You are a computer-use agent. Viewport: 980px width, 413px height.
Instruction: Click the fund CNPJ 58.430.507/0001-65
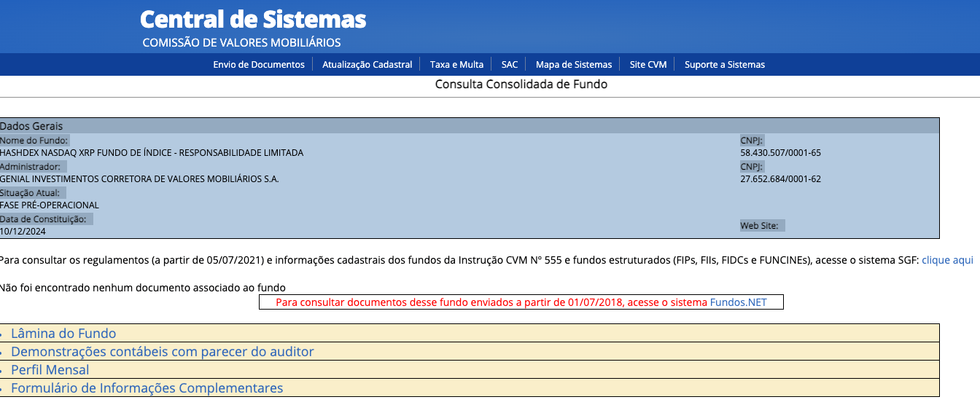click(x=780, y=153)
